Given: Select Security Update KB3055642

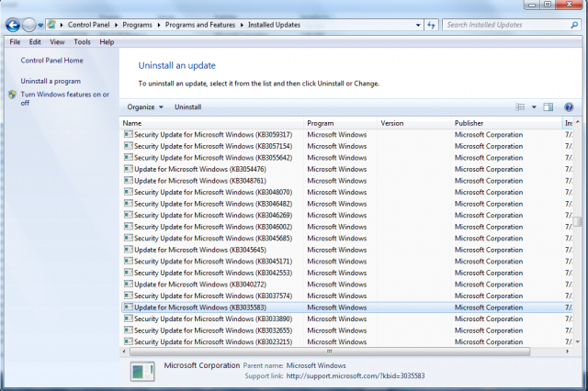Looking at the screenshot, I should (347, 158).
